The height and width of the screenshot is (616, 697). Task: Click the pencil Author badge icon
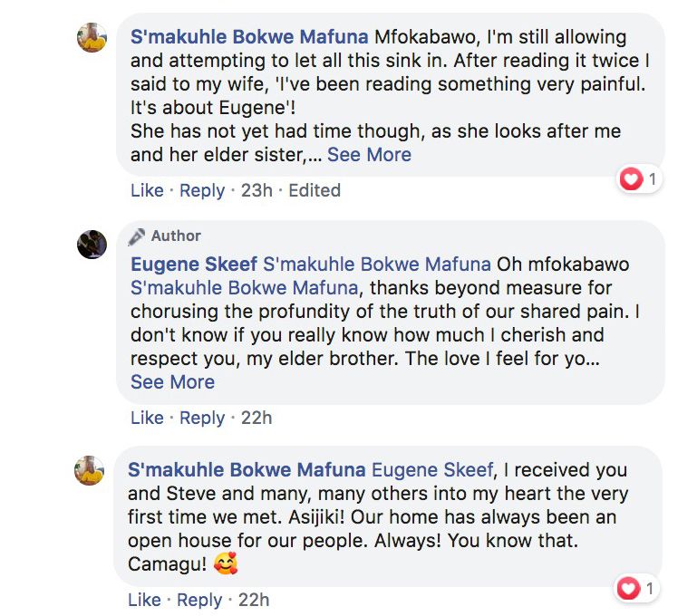click(138, 236)
